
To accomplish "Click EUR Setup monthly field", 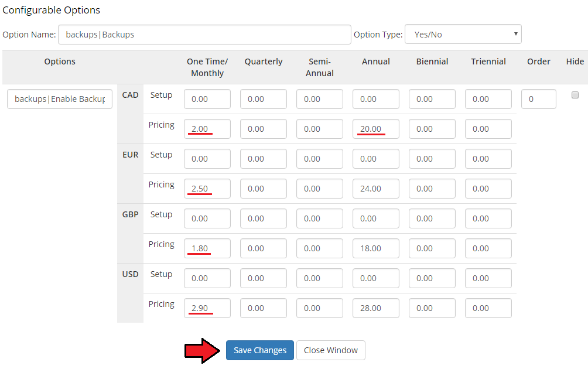I will point(207,159).
